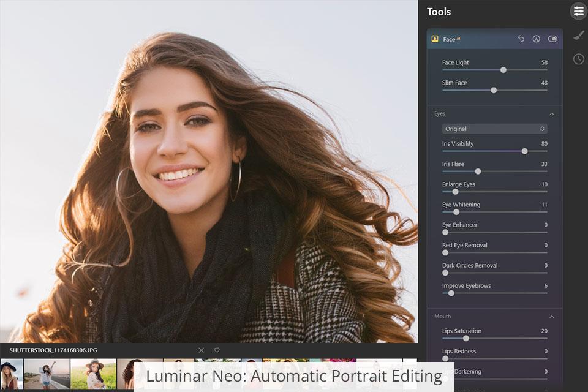Image resolution: width=588 pixels, height=392 pixels.
Task: Click the Face Light value 58
Action: tap(544, 62)
